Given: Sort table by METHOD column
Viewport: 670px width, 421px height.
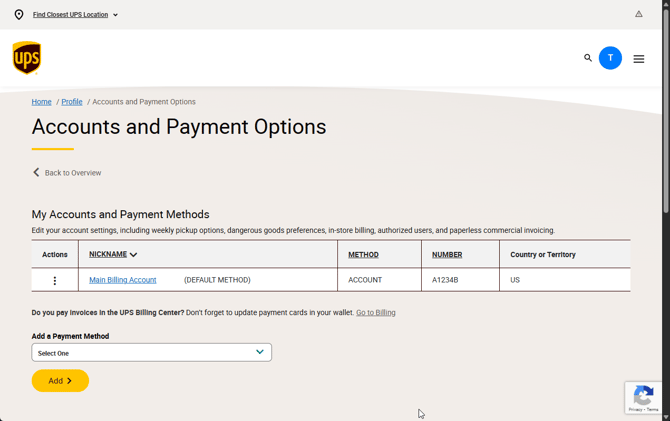Looking at the screenshot, I should click(x=363, y=255).
